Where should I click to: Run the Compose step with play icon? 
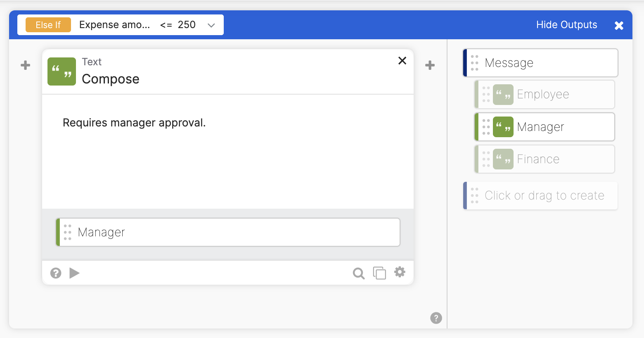click(x=74, y=273)
